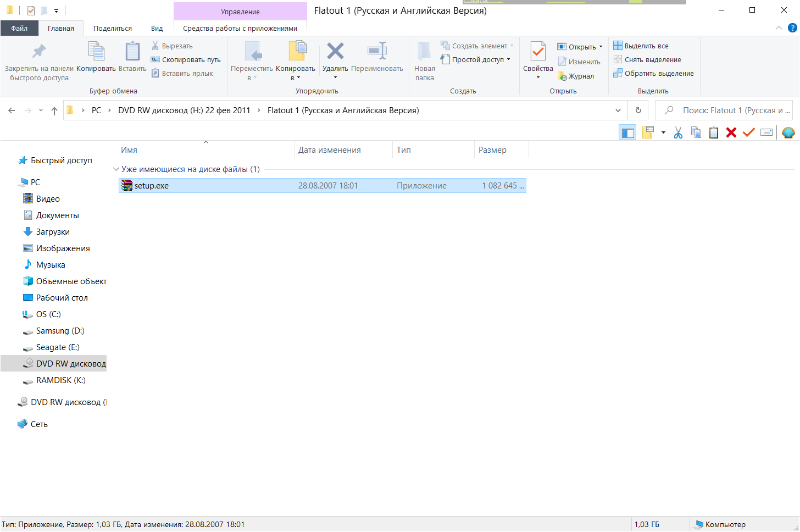
Task: Click the Properties (Свойства) checkmark icon
Action: point(538,52)
